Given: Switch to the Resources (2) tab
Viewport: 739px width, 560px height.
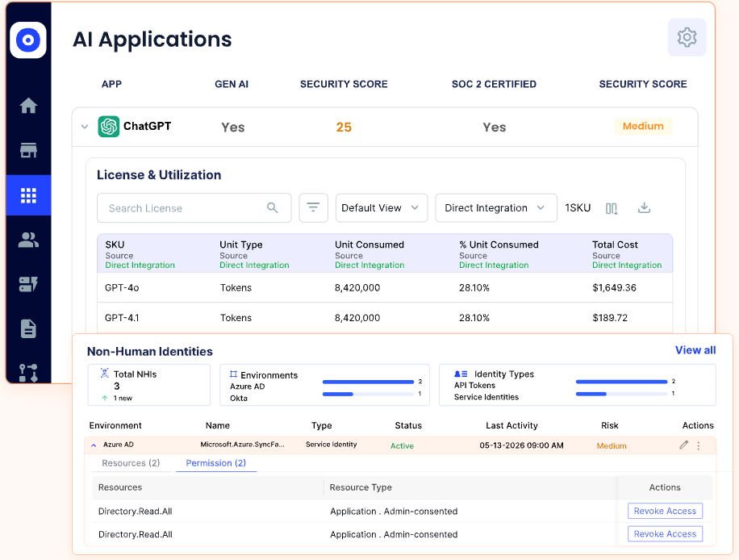Looking at the screenshot, I should (131, 463).
